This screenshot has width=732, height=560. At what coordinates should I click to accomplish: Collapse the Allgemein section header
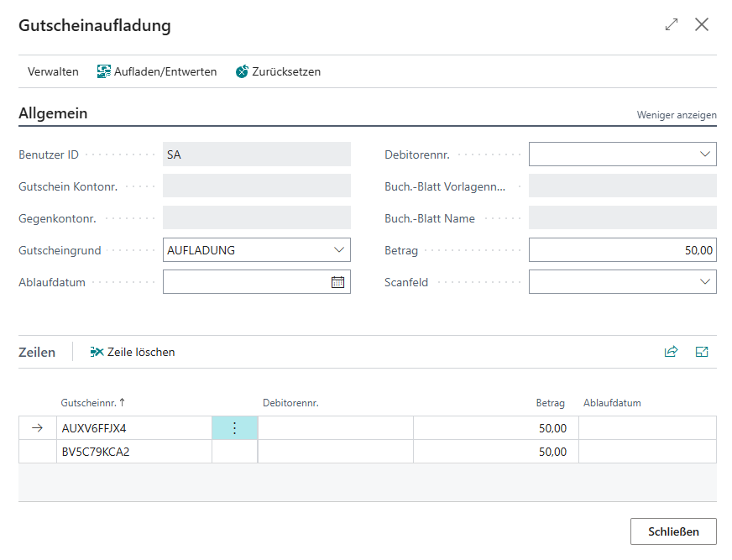pyautogui.click(x=53, y=113)
